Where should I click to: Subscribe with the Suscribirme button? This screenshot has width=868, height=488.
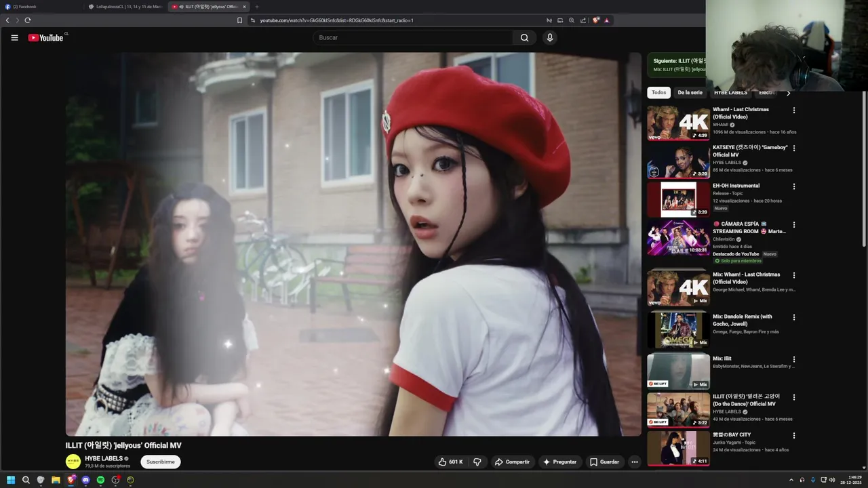[x=161, y=462]
